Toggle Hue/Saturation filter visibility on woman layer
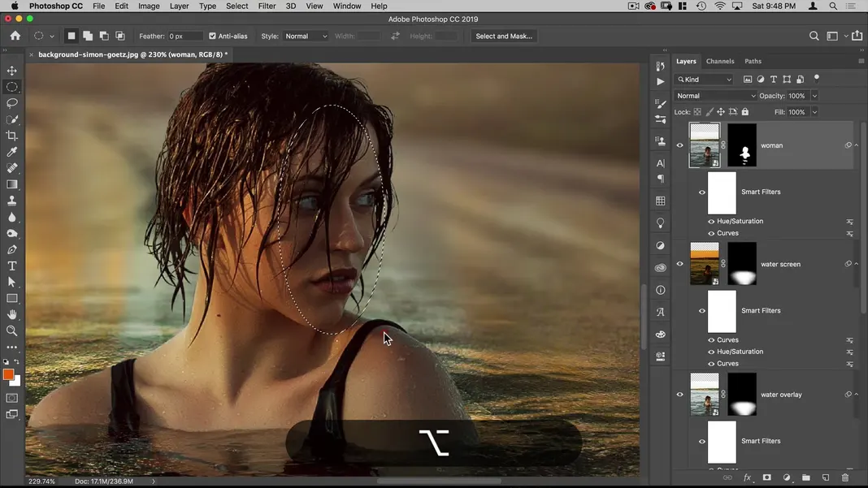The height and width of the screenshot is (488, 868). point(711,222)
